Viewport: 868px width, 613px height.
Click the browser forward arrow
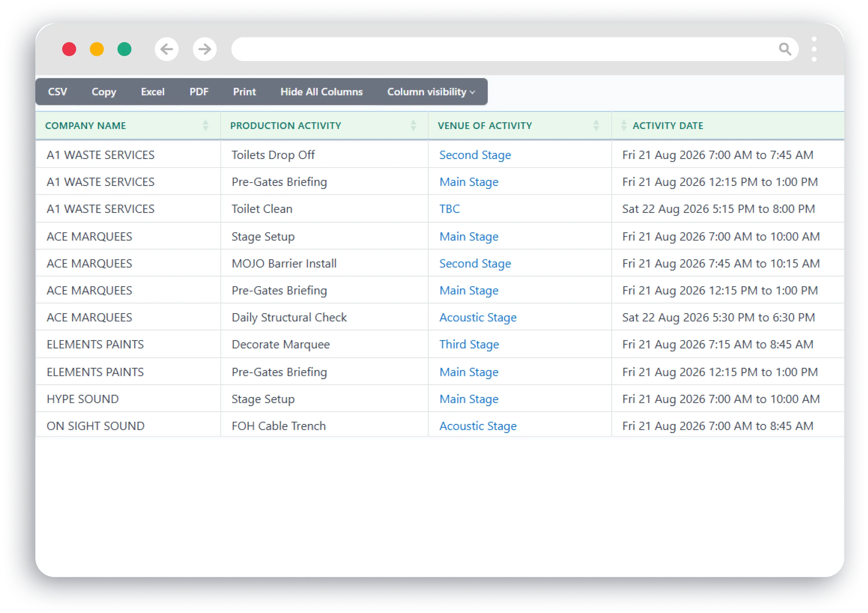click(x=204, y=49)
